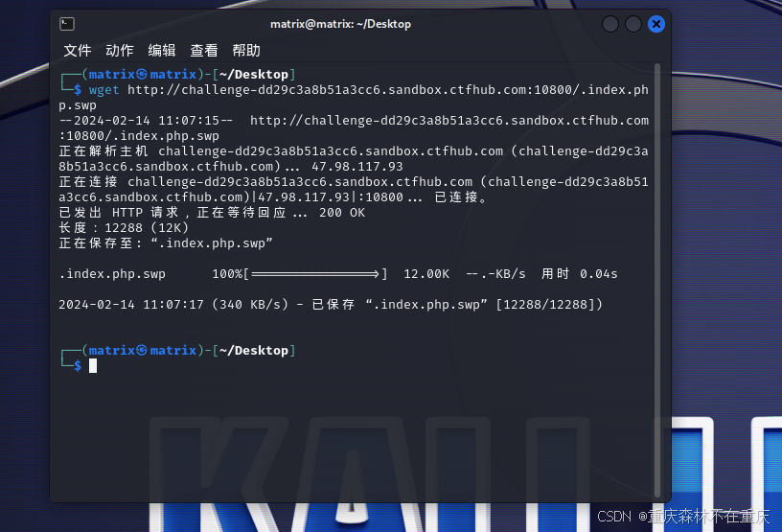Screen dimensions: 782x532
Task: Open the 编辑 (Edit) menu
Action: 162,51
